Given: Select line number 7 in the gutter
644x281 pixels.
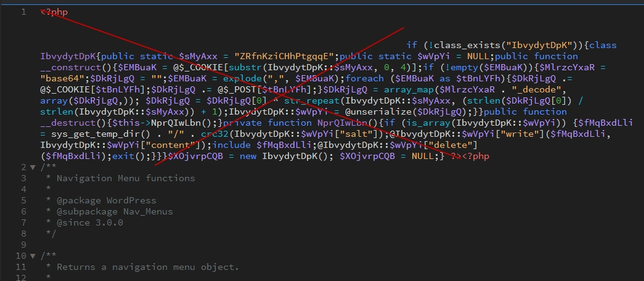Looking at the screenshot, I should click(x=23, y=222).
